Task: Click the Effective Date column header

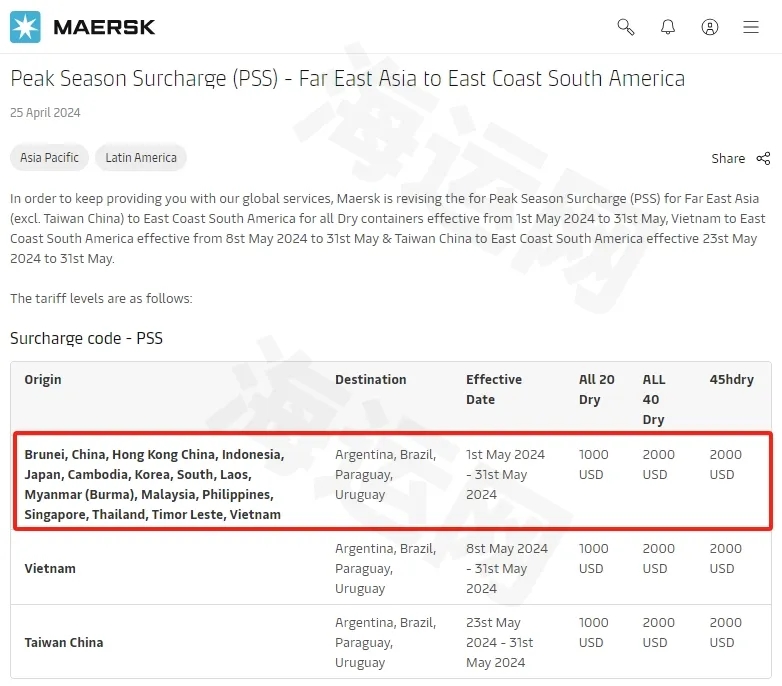Action: tap(494, 389)
